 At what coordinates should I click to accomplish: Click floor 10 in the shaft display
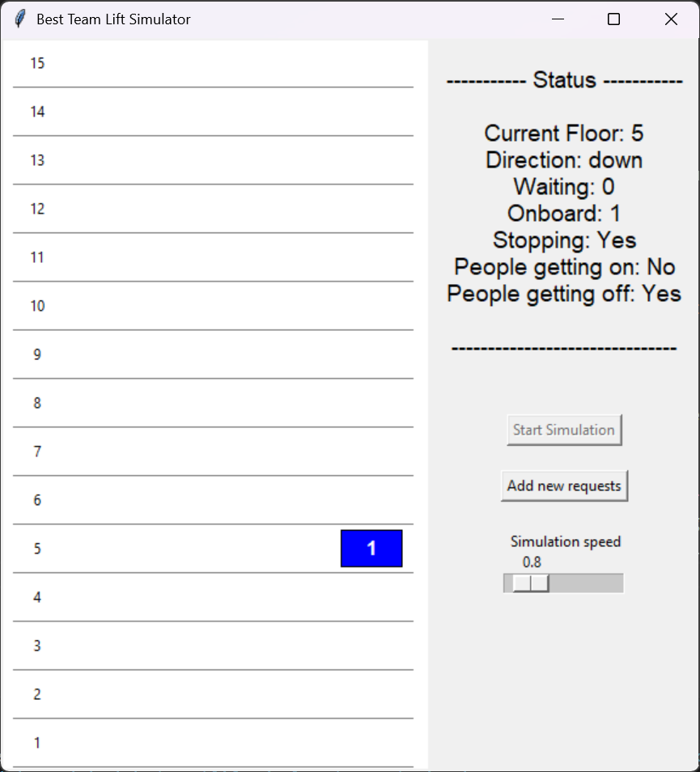coord(37,306)
